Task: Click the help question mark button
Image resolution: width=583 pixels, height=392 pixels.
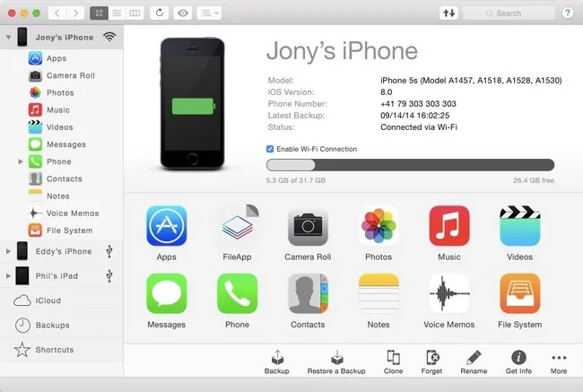Action: (568, 13)
